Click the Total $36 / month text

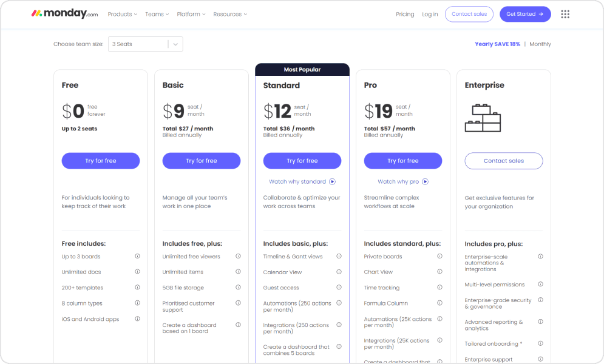tap(289, 129)
